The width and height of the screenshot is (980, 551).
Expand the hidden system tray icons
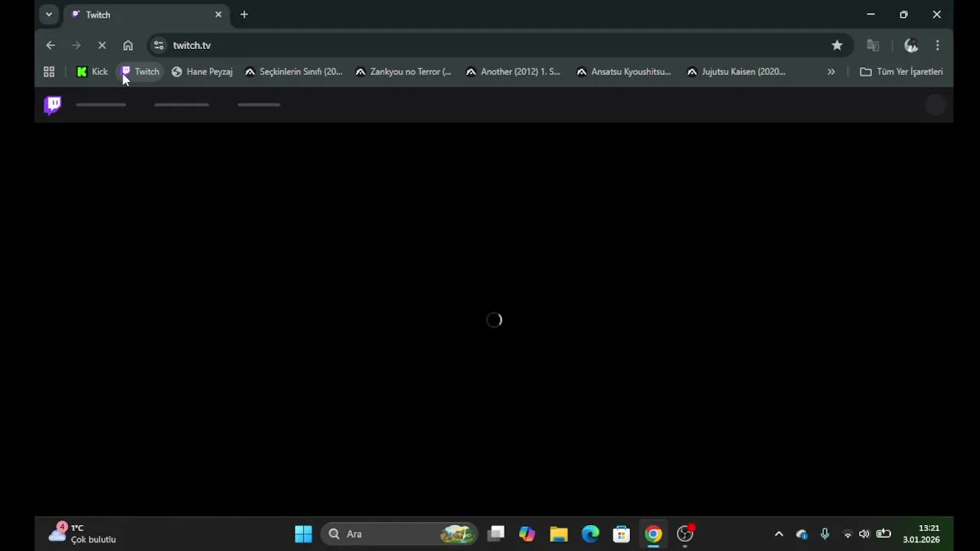click(x=779, y=534)
